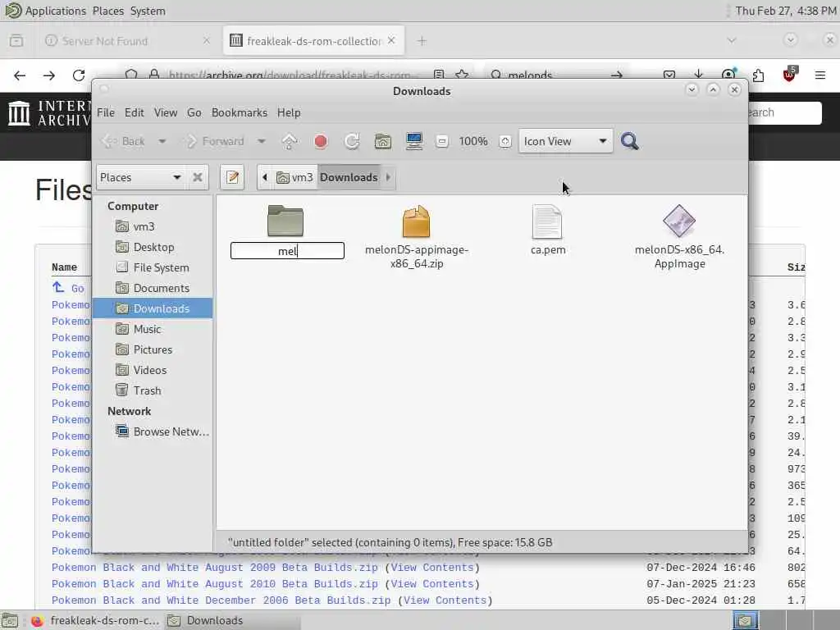Select the ca.pem file icon
Viewport: 840px width, 630px height.
(547, 221)
